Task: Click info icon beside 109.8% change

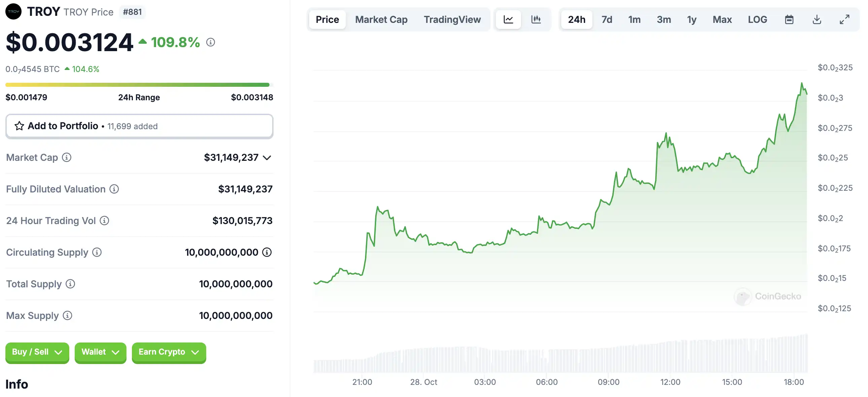Action: 211,42
